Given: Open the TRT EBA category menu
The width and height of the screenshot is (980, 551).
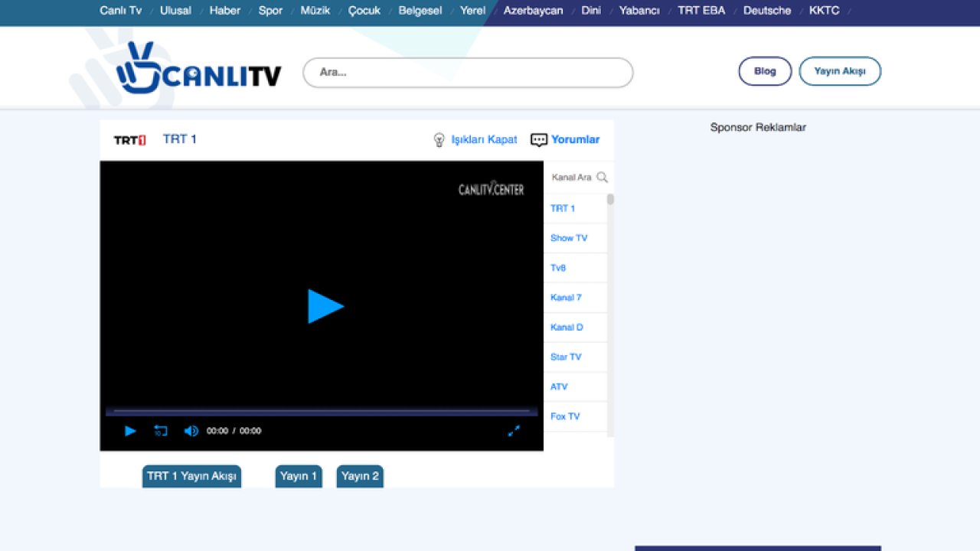Looking at the screenshot, I should point(701,11).
